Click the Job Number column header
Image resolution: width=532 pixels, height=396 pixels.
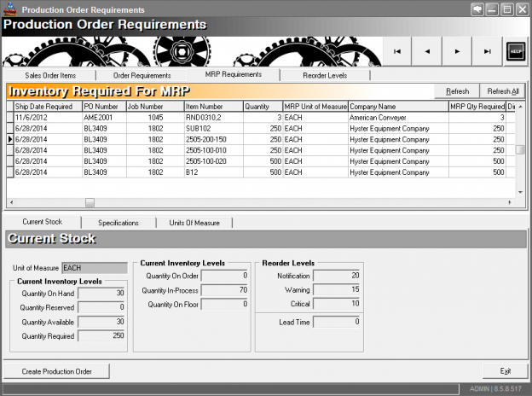click(155, 107)
